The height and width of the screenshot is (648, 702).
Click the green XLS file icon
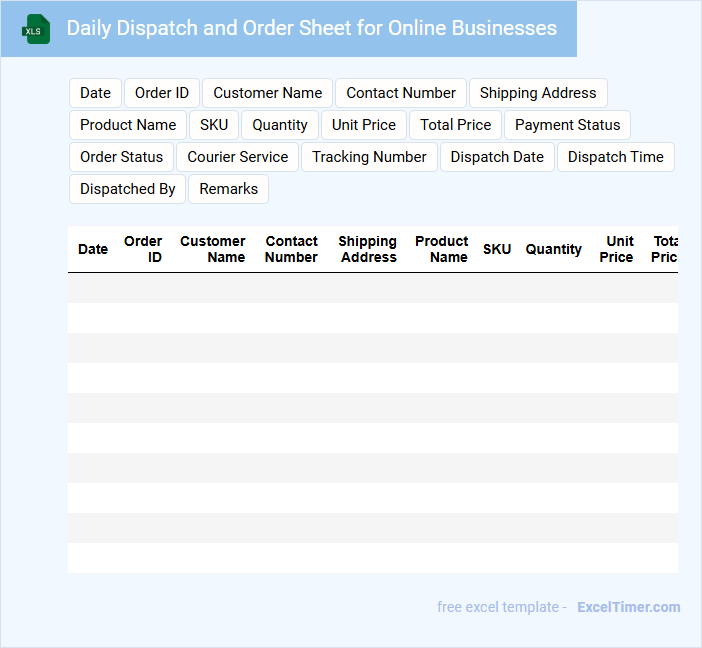pyautogui.click(x=35, y=29)
